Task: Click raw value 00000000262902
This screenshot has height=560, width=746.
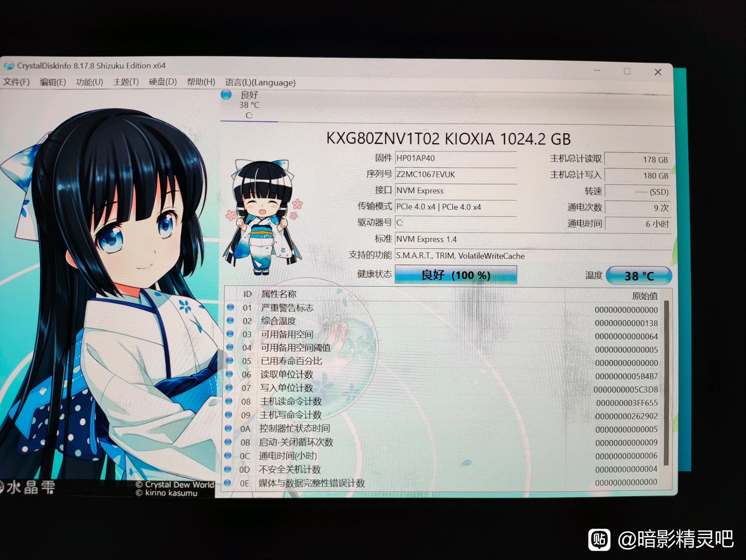Action: (626, 416)
